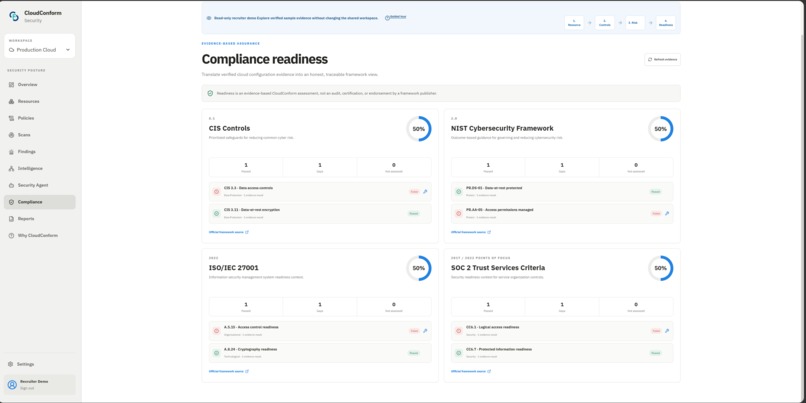Screen dimensions: 806x403
Task: Select tour step 3 Risk
Action: (635, 23)
